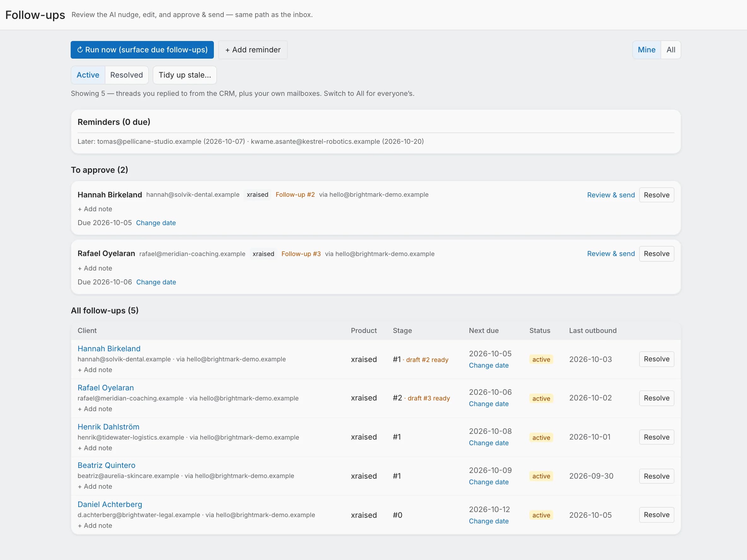Click the Reminders (0 due) heading
747x560 pixels.
[114, 122]
